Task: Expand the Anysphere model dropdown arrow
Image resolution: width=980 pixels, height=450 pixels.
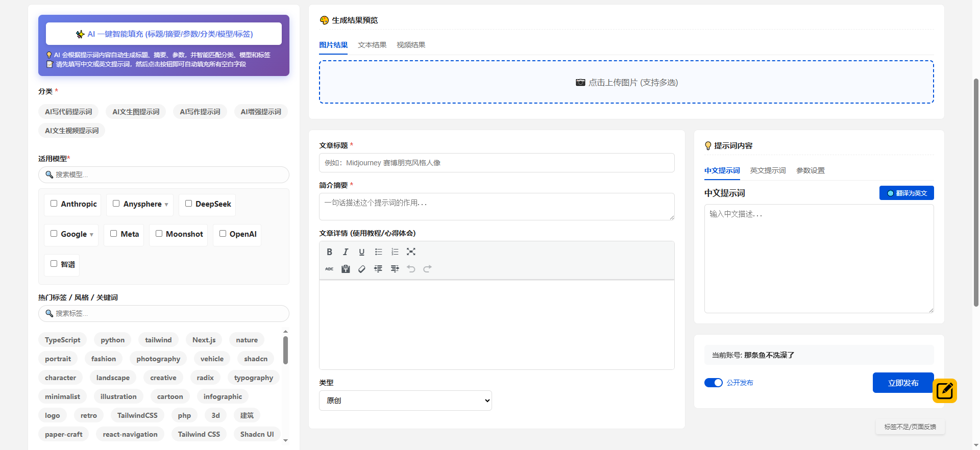Action: click(166, 205)
